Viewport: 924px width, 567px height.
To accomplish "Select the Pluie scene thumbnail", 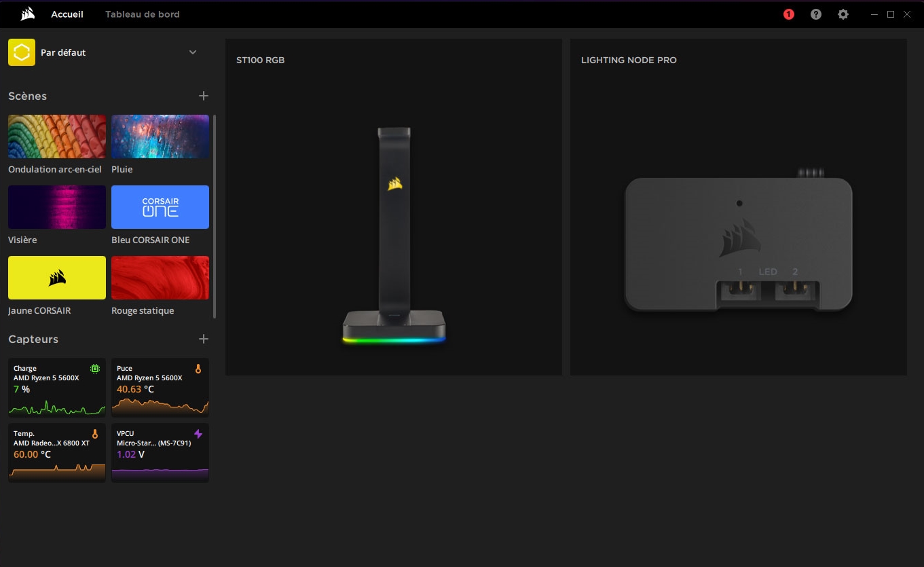I will (x=160, y=136).
